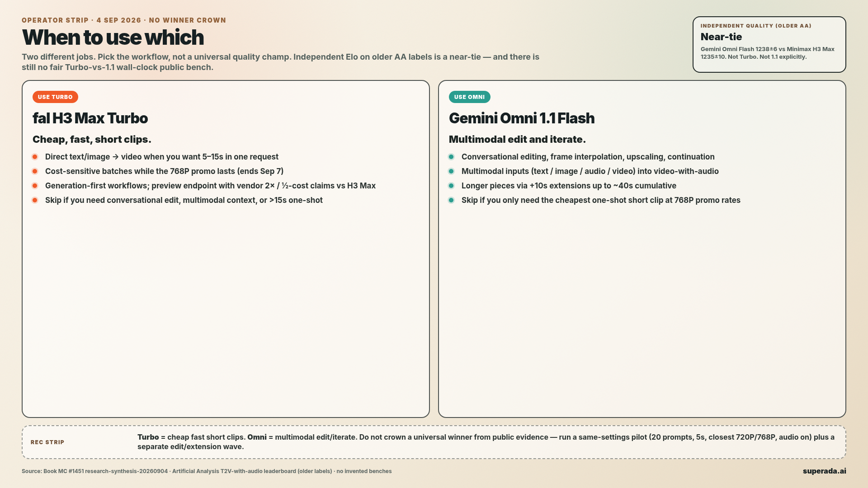Open the superada.ai link
868x488 pixels.
point(824,471)
